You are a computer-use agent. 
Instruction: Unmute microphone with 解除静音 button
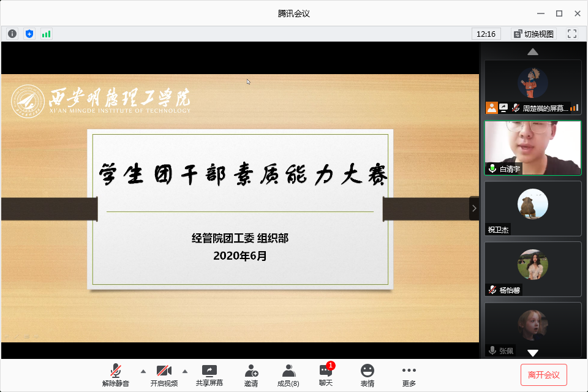click(x=116, y=375)
